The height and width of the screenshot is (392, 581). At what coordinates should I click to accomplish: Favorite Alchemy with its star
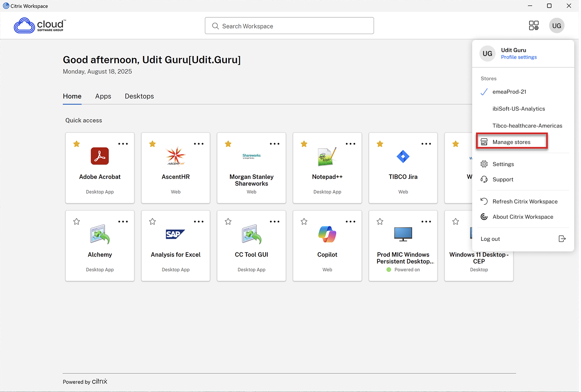(77, 222)
